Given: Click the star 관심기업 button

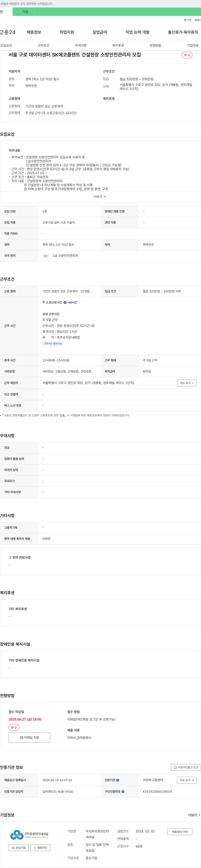Looking at the screenshot, I should point(19,848).
